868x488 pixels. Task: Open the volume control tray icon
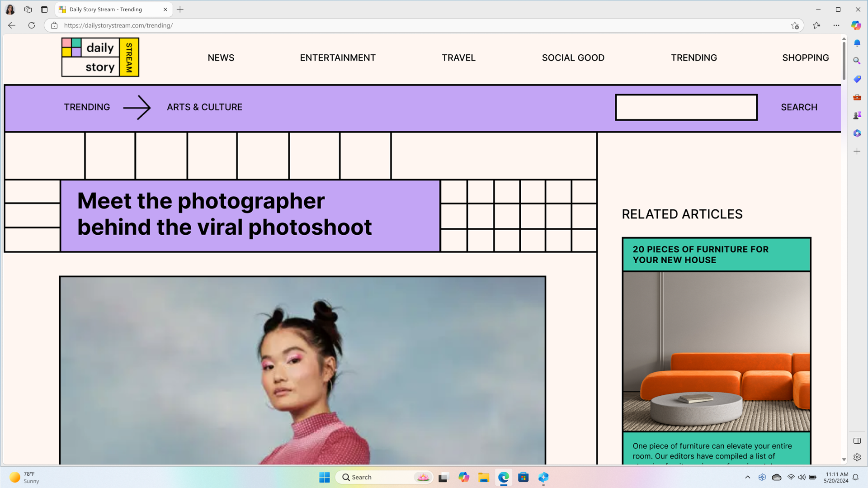pyautogui.click(x=802, y=477)
